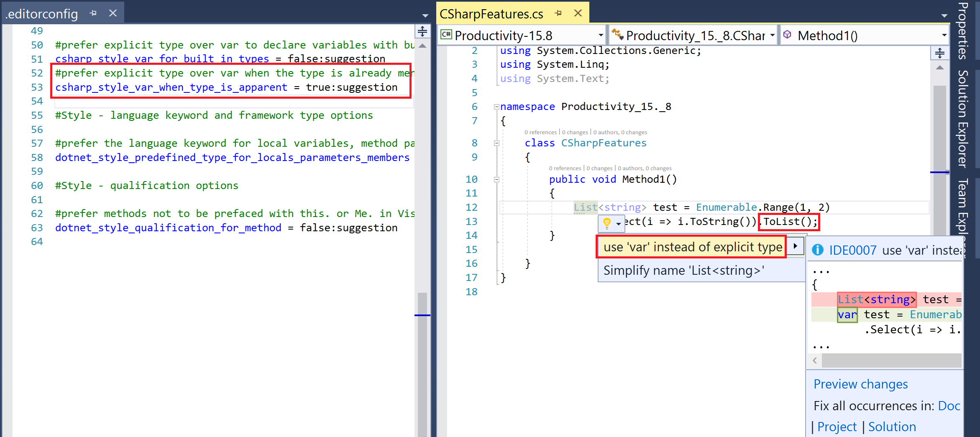Screen dimensions: 980x437
Task: Expand the submenu arrow on 'use var' fix
Action: tap(795, 246)
